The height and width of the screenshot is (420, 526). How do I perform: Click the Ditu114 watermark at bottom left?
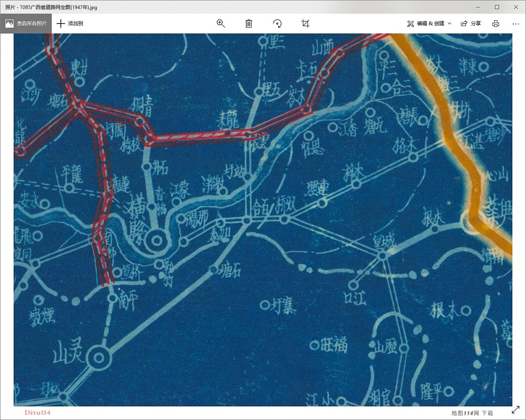coord(37,413)
